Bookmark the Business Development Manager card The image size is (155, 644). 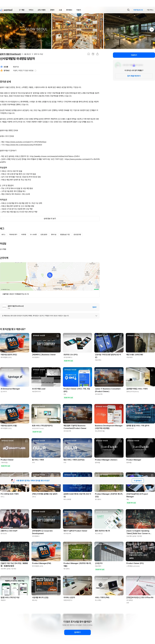121,407
